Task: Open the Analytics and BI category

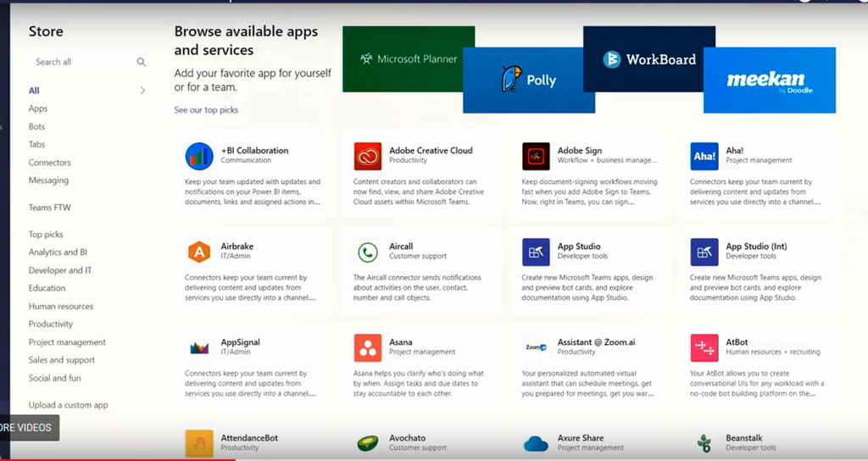Action: coord(58,253)
